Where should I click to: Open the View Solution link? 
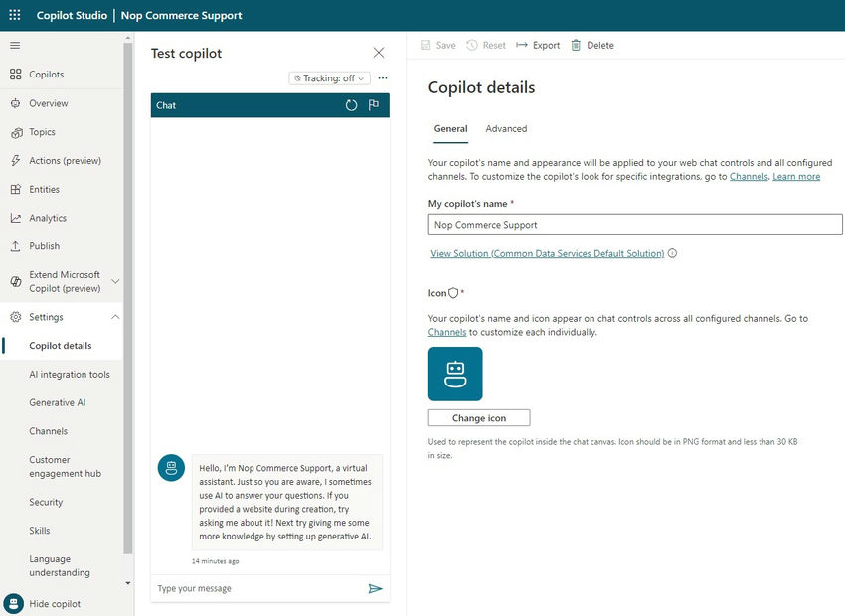click(547, 253)
